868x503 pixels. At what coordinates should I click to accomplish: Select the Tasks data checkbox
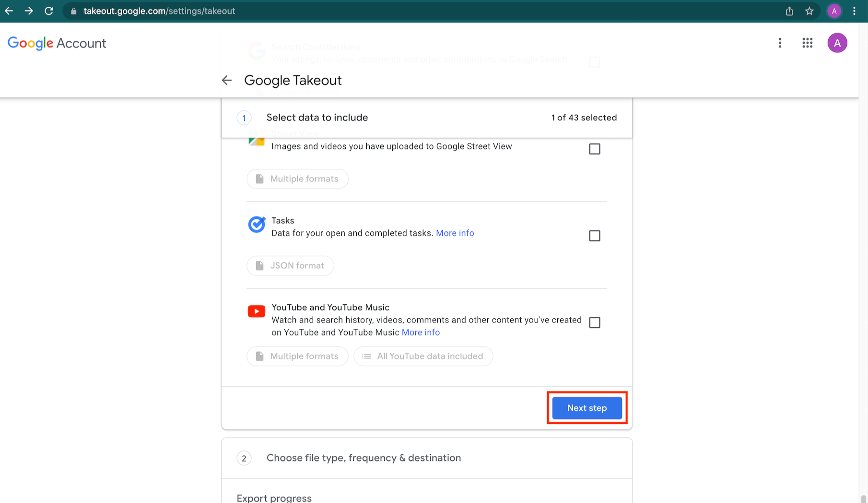point(594,236)
